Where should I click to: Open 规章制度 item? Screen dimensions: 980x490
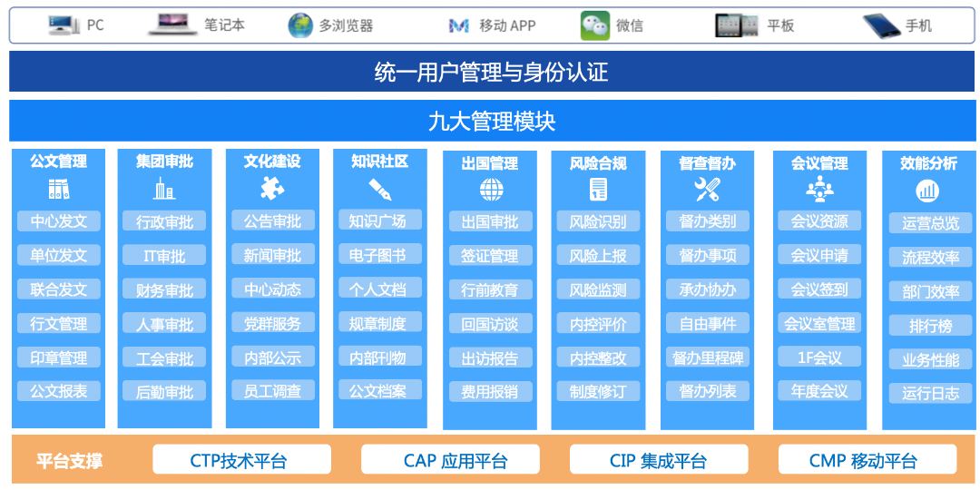(x=380, y=322)
